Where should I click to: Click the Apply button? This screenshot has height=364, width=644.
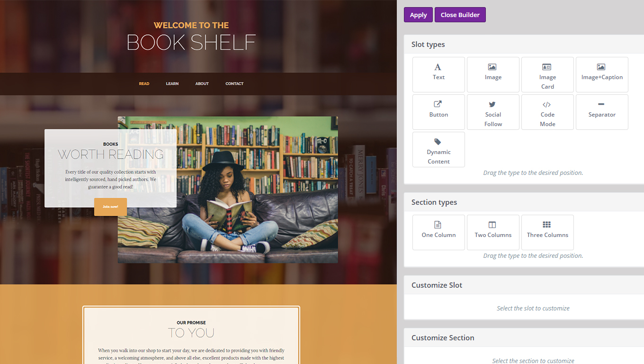coord(418,15)
